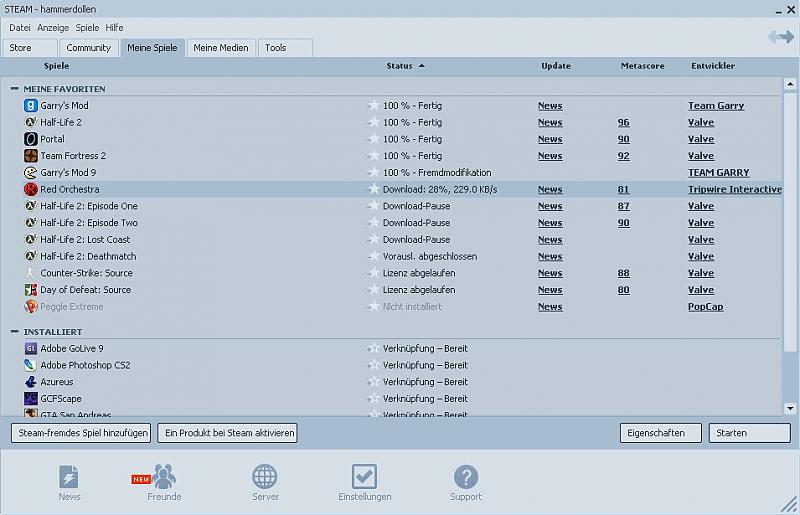Click the Portal game icon
Screen dimensions: 800x515
click(31, 139)
